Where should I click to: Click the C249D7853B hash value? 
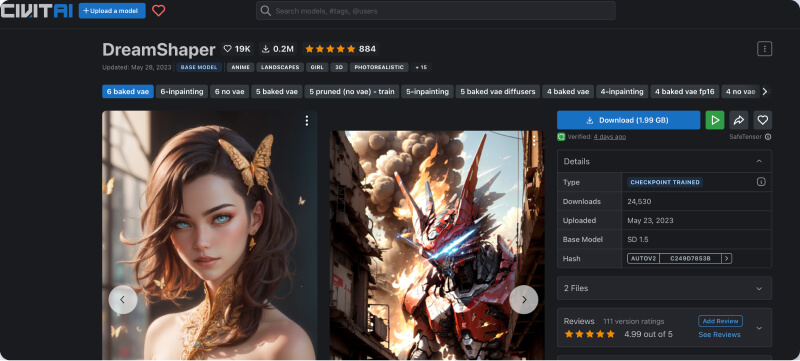coord(690,259)
